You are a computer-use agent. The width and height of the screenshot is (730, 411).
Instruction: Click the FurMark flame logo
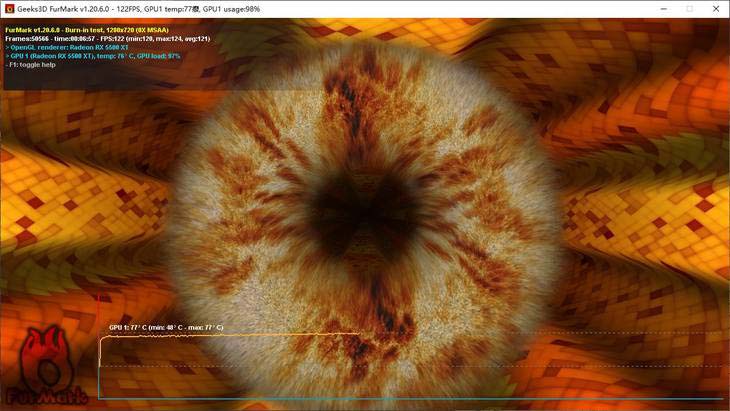47,365
